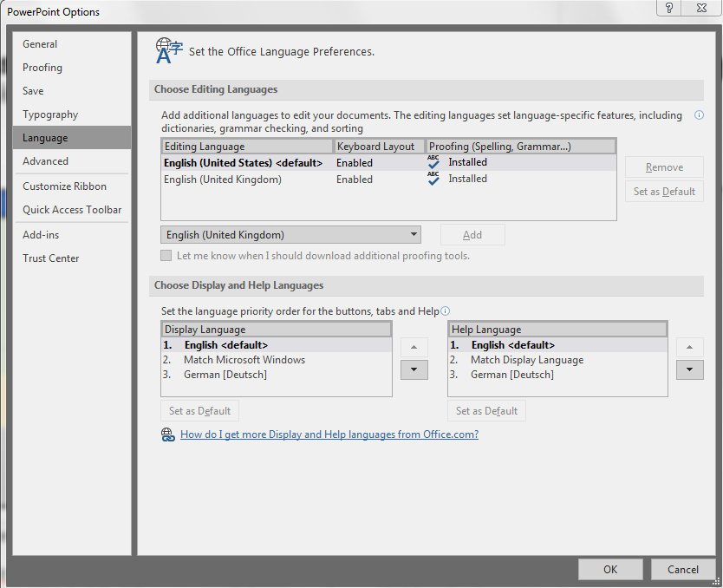The width and height of the screenshot is (723, 588).
Task: Click the proofing ABC checkmark for English (United States)
Action: [433, 162]
